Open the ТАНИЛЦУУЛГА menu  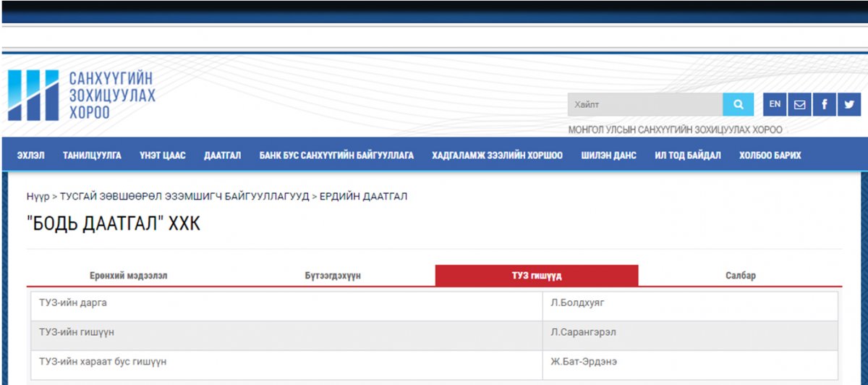pyautogui.click(x=92, y=156)
